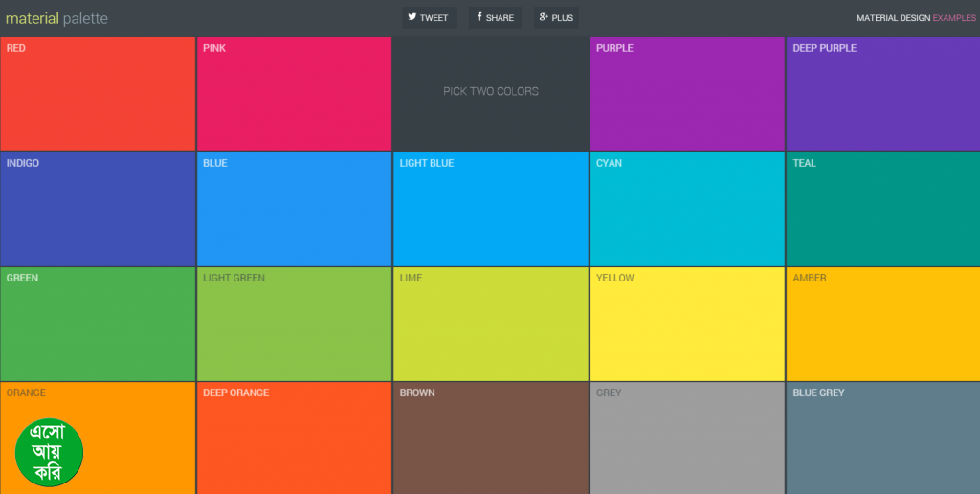Image resolution: width=980 pixels, height=494 pixels.
Task: Select the Red color tile
Action: point(98,94)
